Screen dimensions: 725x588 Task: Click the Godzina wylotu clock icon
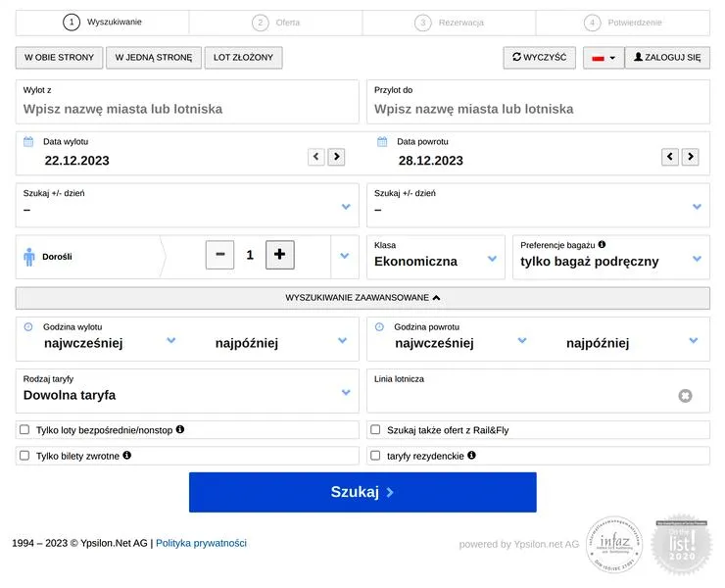pyautogui.click(x=28, y=327)
